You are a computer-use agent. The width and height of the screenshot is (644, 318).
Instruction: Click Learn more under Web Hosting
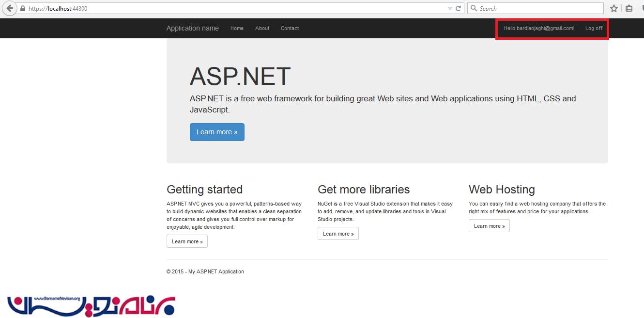[489, 226]
